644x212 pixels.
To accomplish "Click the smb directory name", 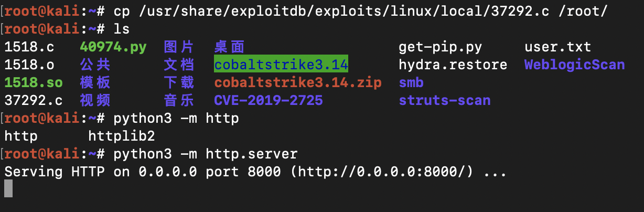I will (x=411, y=82).
